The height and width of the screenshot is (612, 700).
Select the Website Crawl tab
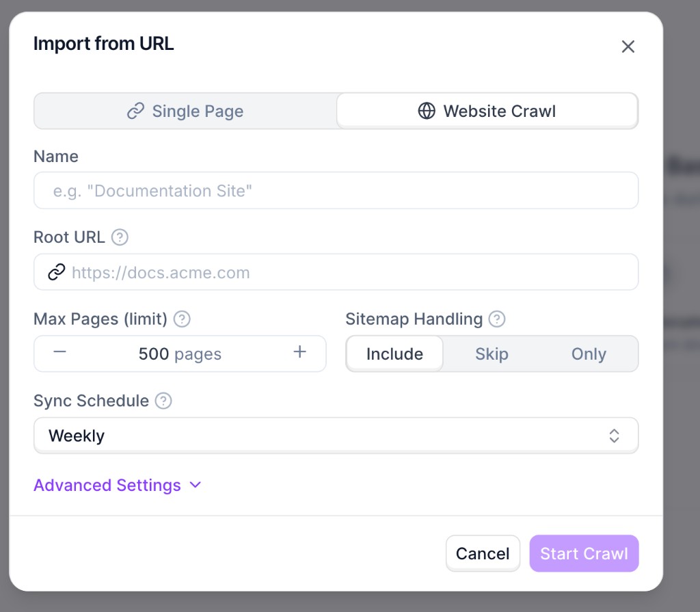click(487, 111)
